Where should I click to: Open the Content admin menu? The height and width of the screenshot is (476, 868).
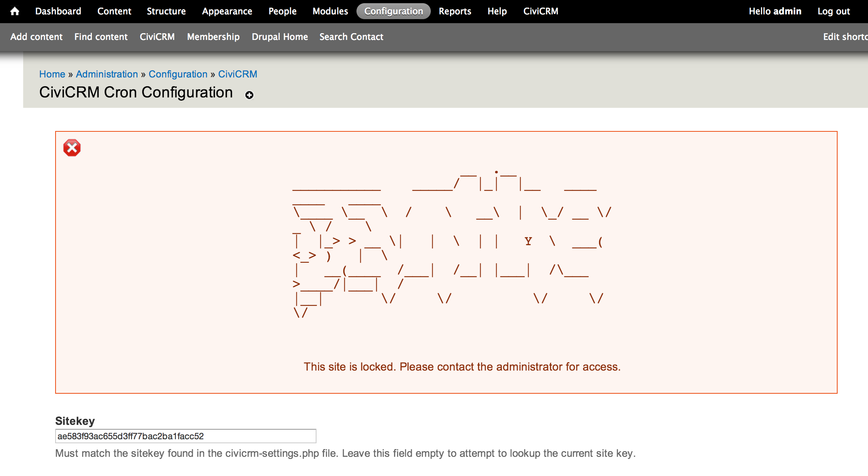[x=114, y=11]
